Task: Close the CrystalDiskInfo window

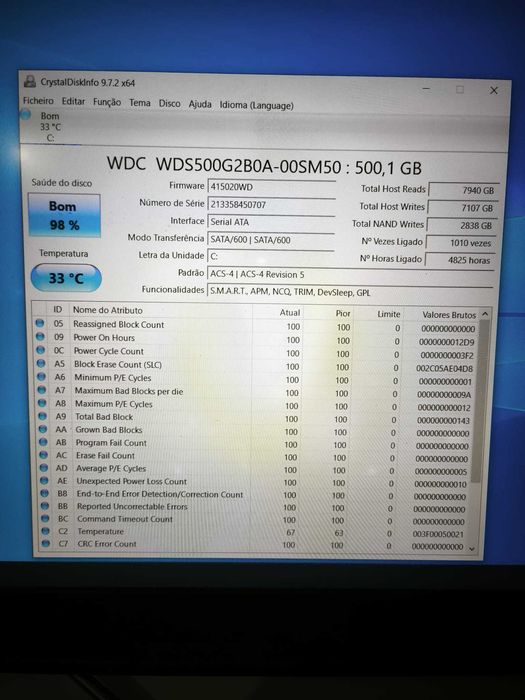Action: click(x=493, y=91)
